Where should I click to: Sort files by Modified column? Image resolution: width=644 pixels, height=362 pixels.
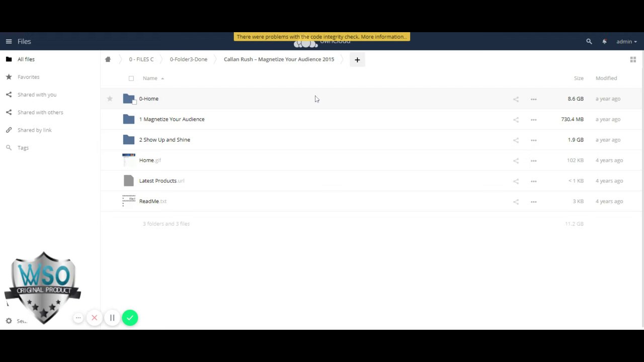(x=606, y=78)
